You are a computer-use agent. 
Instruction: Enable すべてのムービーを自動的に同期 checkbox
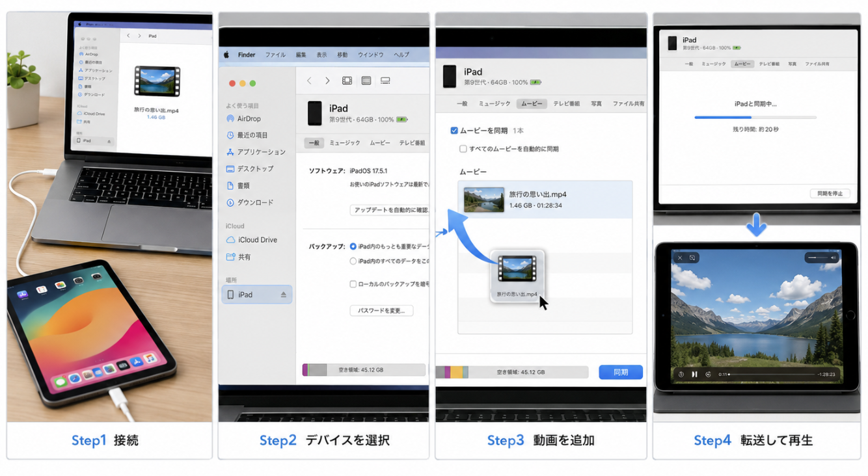(463, 149)
